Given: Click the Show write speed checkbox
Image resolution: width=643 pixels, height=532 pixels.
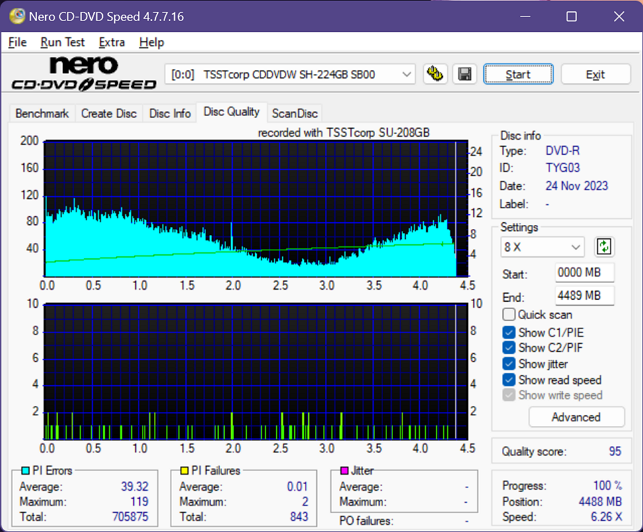Looking at the screenshot, I should tap(508, 395).
